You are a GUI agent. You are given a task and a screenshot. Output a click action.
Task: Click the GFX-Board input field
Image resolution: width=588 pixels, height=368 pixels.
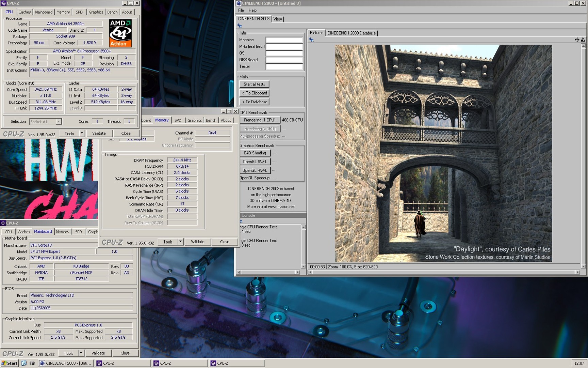[284, 60]
